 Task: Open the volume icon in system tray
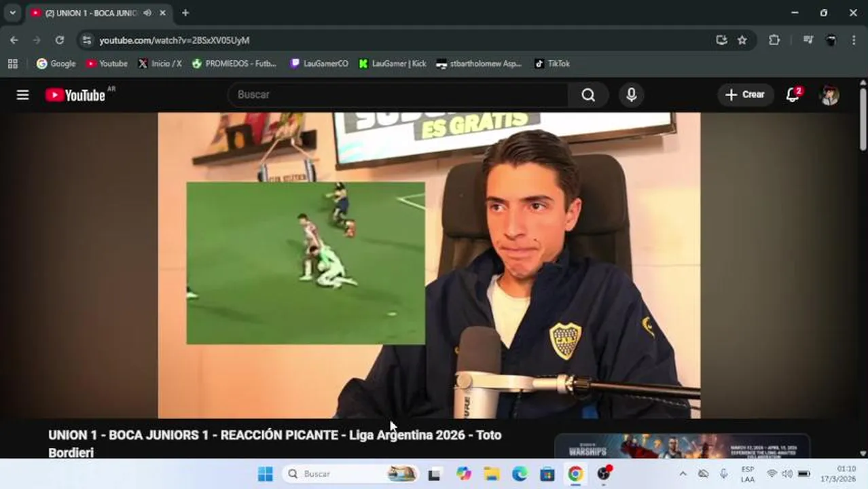point(787,473)
